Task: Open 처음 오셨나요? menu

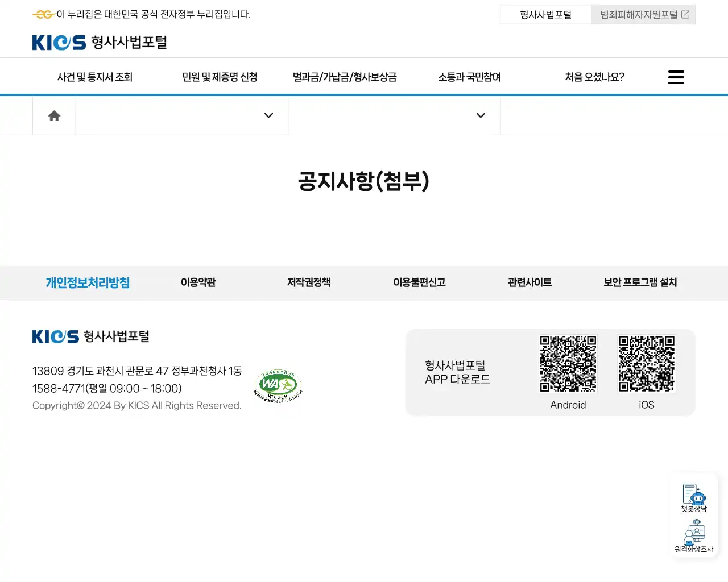Action: pyautogui.click(x=594, y=77)
